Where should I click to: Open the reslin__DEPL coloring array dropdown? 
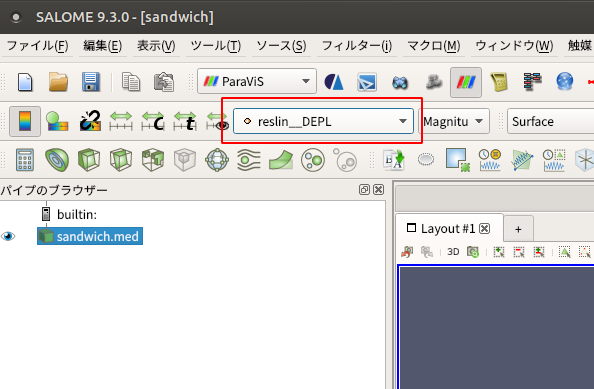(323, 121)
